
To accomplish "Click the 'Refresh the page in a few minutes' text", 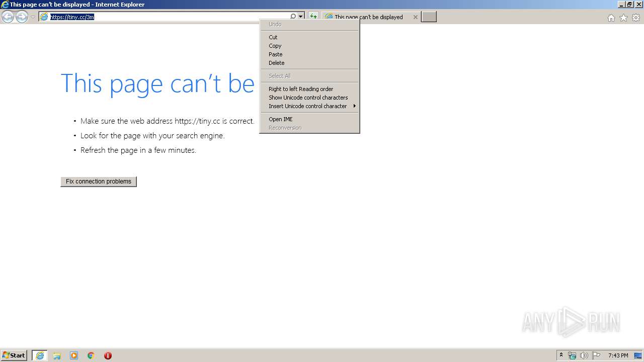I will tap(138, 150).
